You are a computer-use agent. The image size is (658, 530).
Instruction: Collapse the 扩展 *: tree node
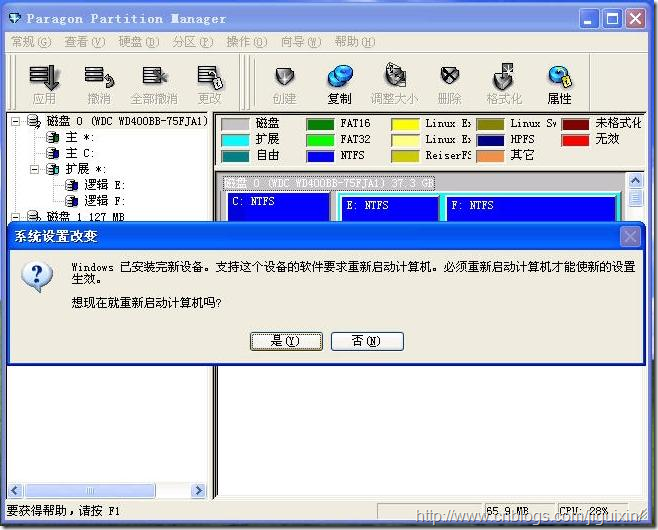[34, 170]
